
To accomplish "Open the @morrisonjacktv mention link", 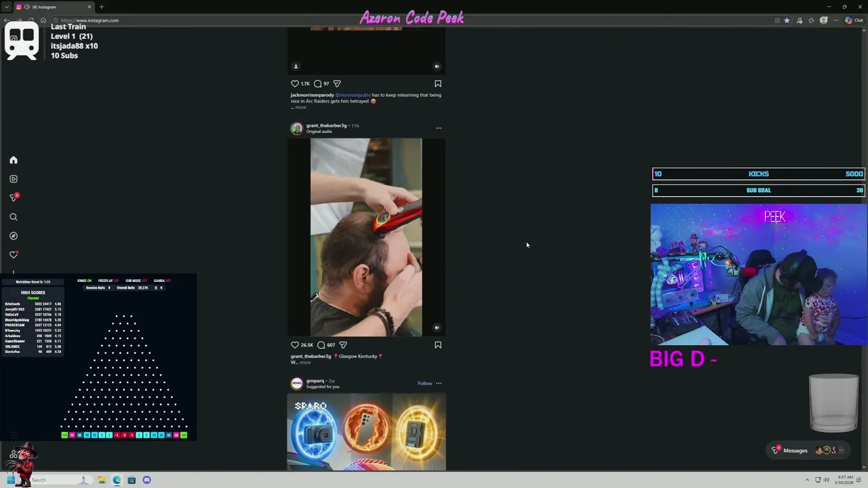I will [x=353, y=95].
